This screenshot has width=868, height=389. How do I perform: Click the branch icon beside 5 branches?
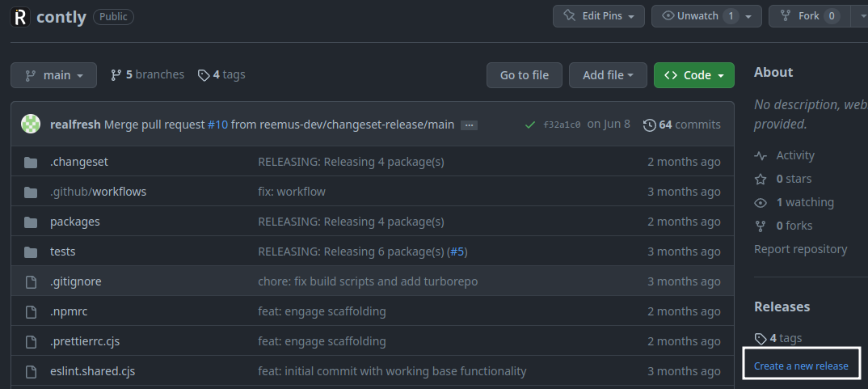(x=116, y=75)
